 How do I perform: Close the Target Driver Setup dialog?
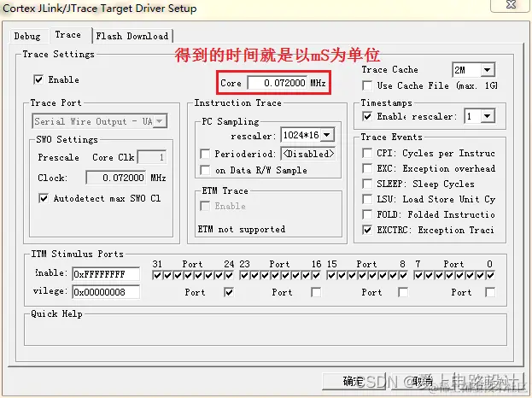coord(511,5)
